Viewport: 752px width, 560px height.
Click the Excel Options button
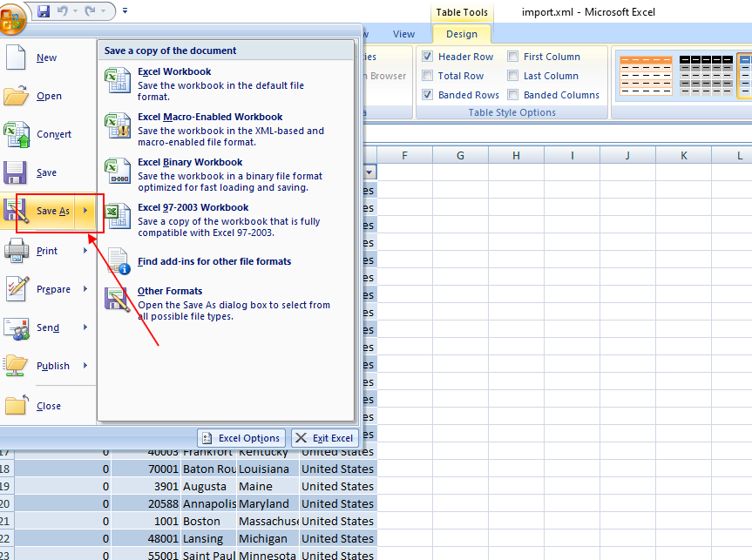click(241, 438)
